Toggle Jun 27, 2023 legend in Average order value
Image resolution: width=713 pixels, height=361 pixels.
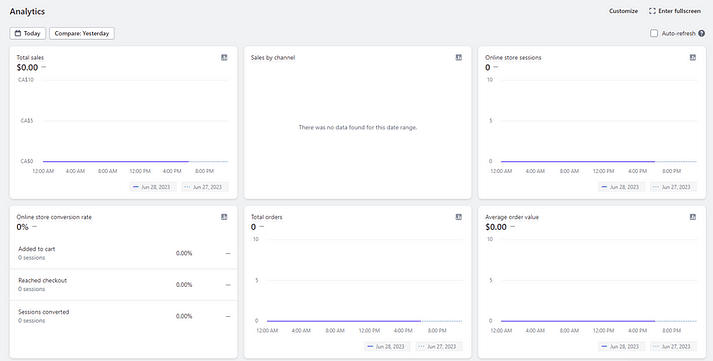tap(673, 346)
